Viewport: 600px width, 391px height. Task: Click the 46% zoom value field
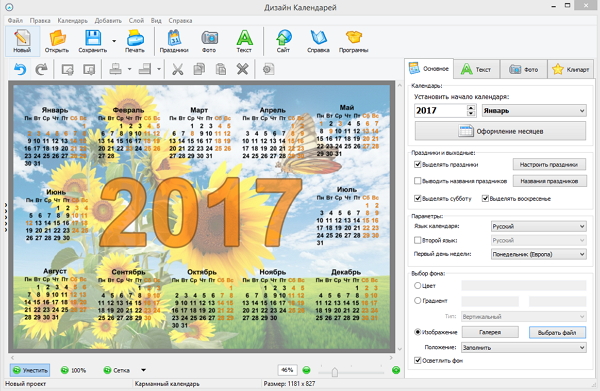(x=287, y=370)
